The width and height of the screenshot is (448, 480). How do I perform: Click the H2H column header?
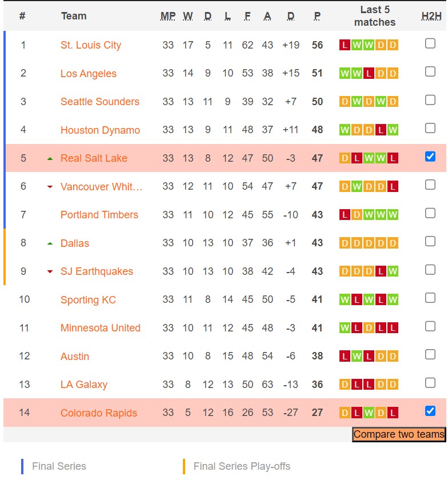point(431,16)
